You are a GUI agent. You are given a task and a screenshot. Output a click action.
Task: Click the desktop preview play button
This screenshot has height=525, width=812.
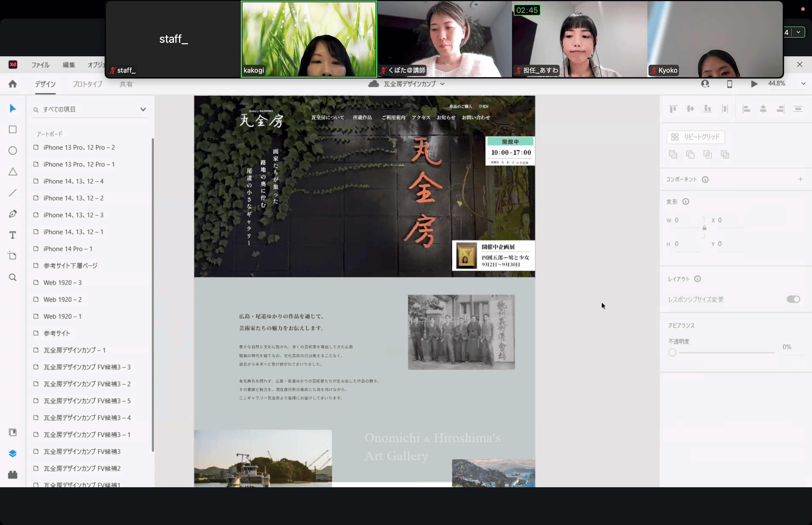754,84
